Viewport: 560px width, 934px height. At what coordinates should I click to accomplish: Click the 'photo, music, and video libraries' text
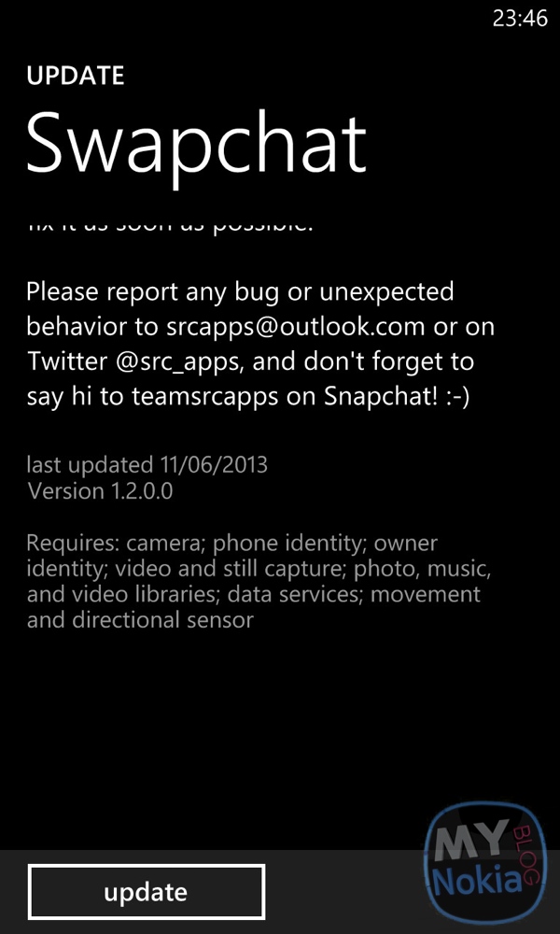259,581
